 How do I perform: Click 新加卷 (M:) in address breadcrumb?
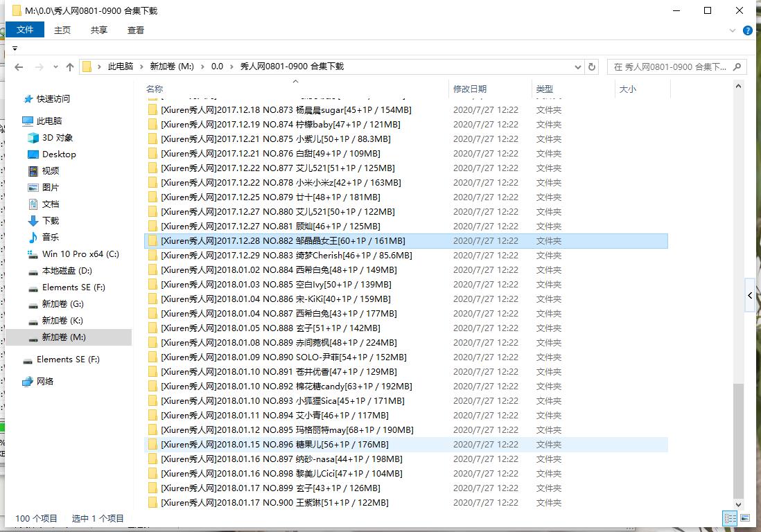click(x=172, y=66)
